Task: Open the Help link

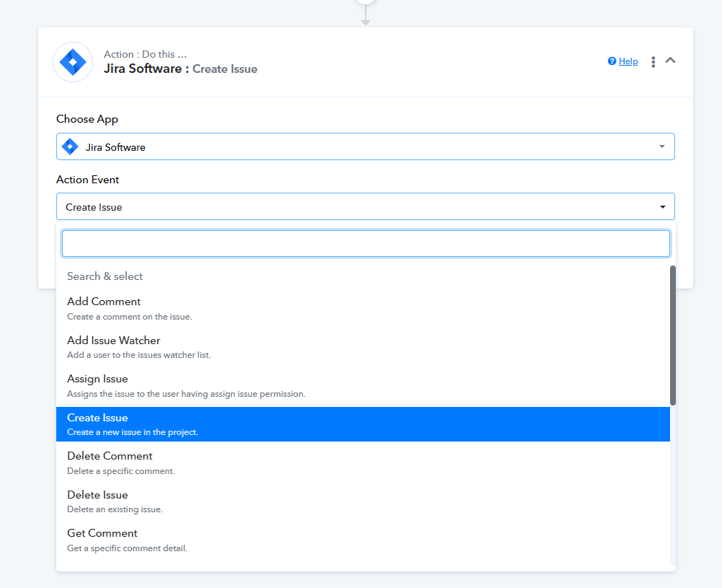Action: pos(628,61)
